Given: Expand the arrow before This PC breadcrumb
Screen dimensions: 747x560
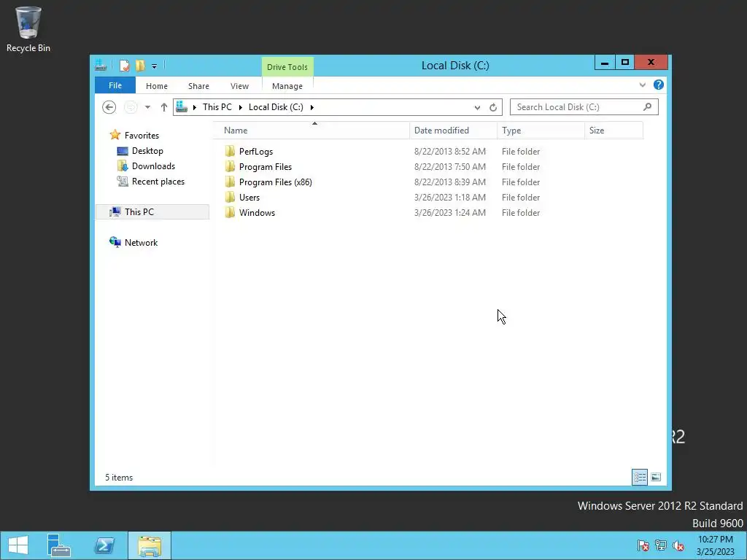Looking at the screenshot, I should (x=194, y=107).
